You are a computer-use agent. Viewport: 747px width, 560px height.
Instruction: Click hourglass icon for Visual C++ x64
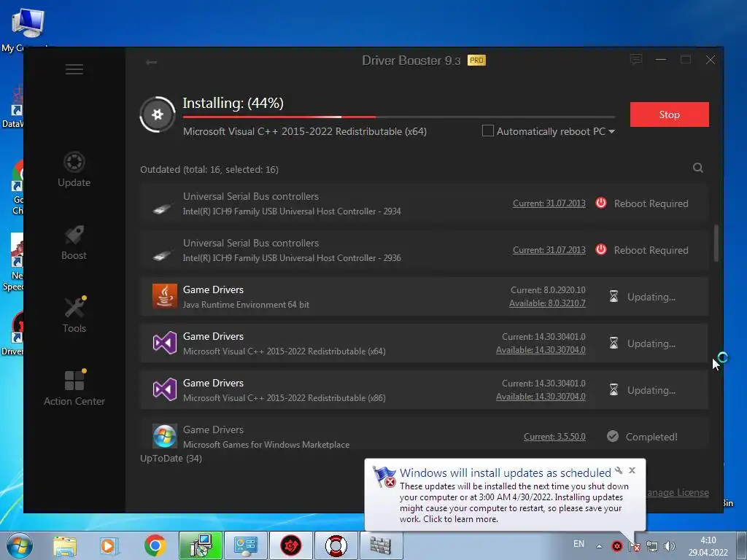click(614, 343)
